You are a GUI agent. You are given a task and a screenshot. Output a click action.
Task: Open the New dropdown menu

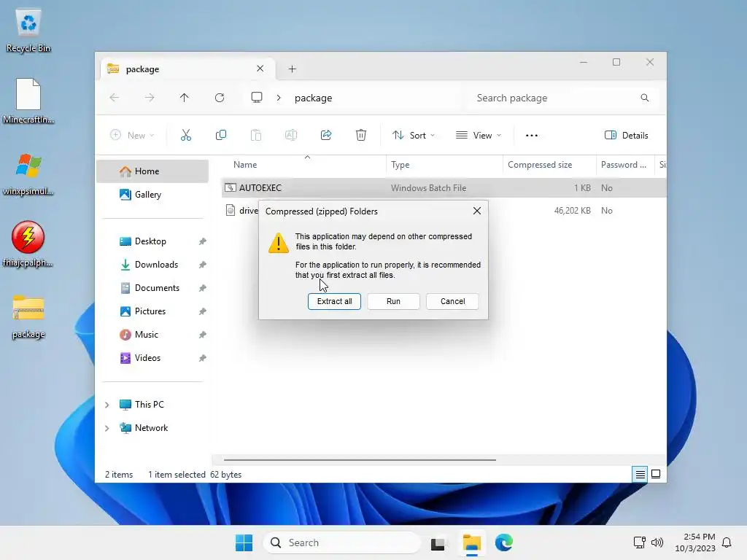coord(132,135)
